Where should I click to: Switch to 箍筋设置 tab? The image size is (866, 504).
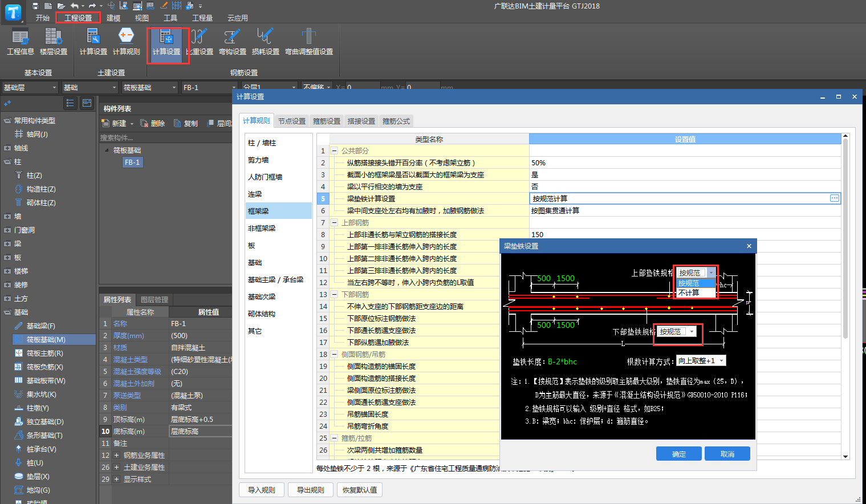click(327, 121)
